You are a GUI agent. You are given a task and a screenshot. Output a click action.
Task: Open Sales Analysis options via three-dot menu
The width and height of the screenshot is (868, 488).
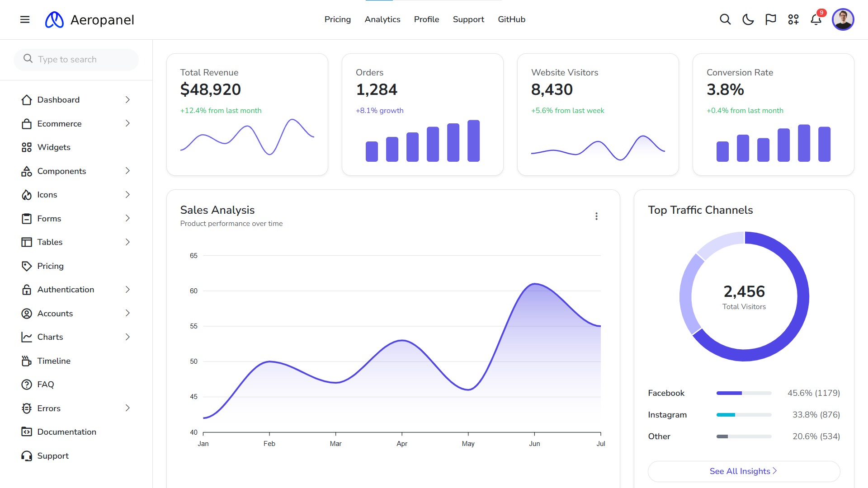point(596,216)
